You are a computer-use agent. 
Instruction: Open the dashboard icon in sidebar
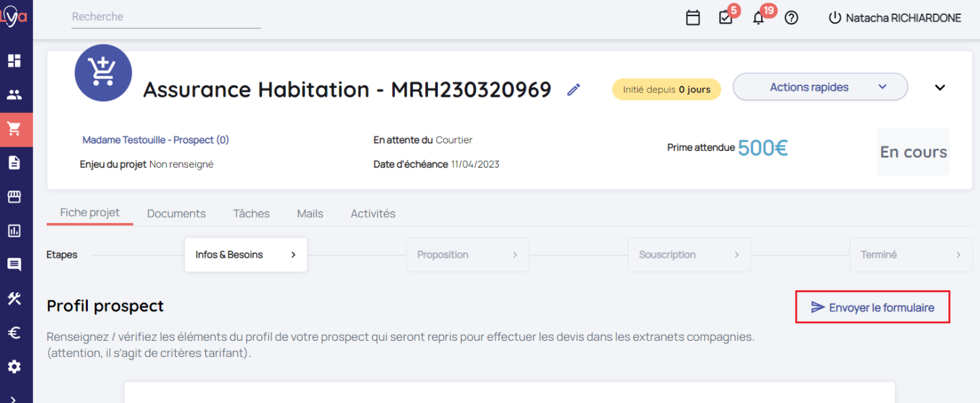pos(14,61)
